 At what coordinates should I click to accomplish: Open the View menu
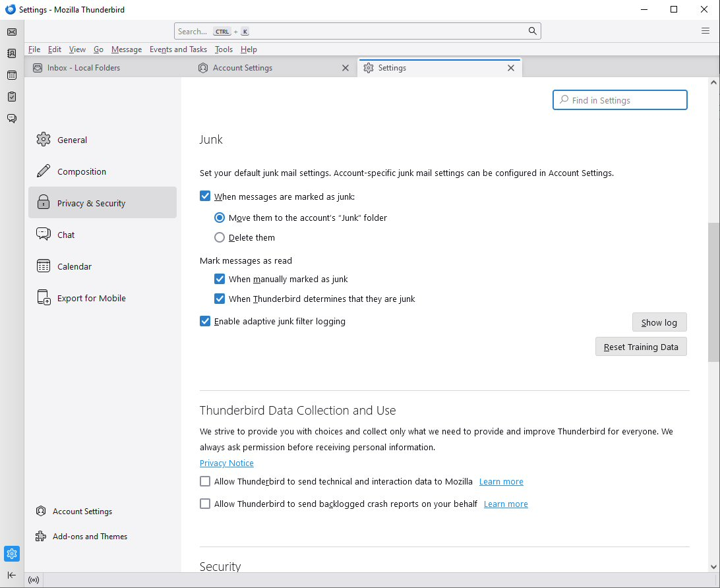click(x=77, y=49)
